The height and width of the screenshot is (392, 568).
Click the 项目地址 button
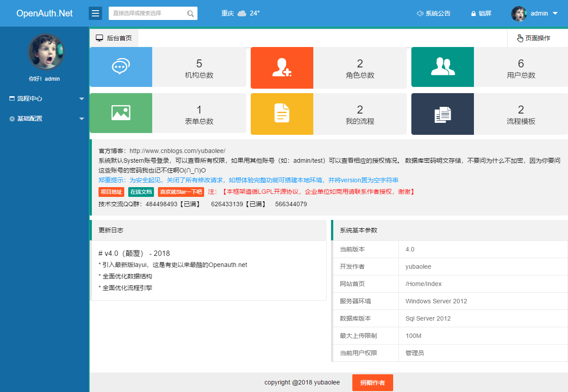(x=111, y=192)
